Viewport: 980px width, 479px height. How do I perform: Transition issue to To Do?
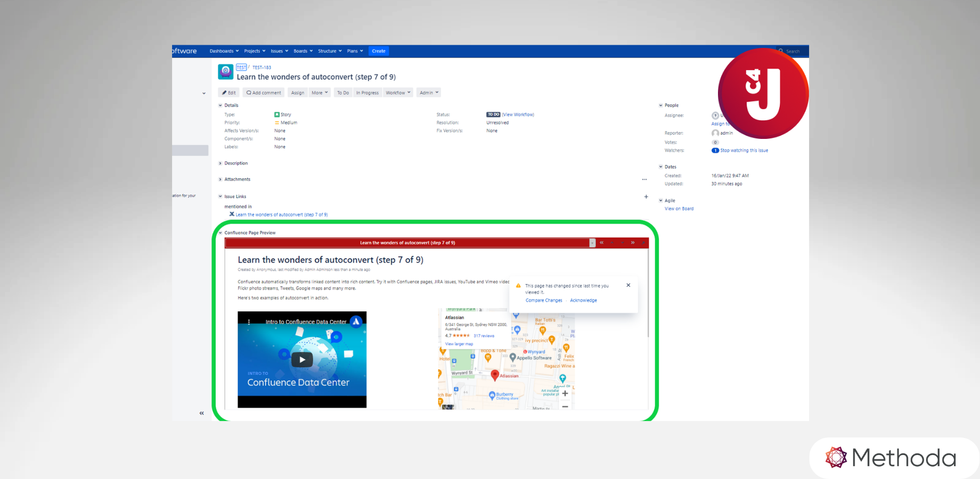[343, 93]
